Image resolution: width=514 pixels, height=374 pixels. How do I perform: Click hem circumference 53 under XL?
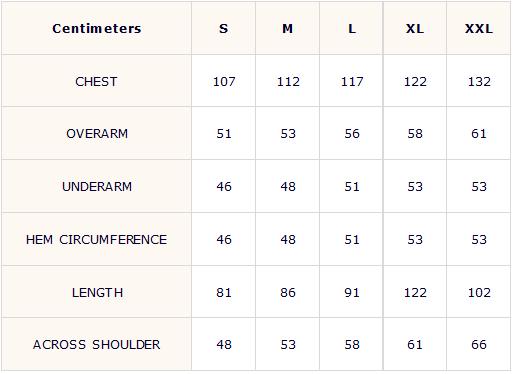coord(415,240)
